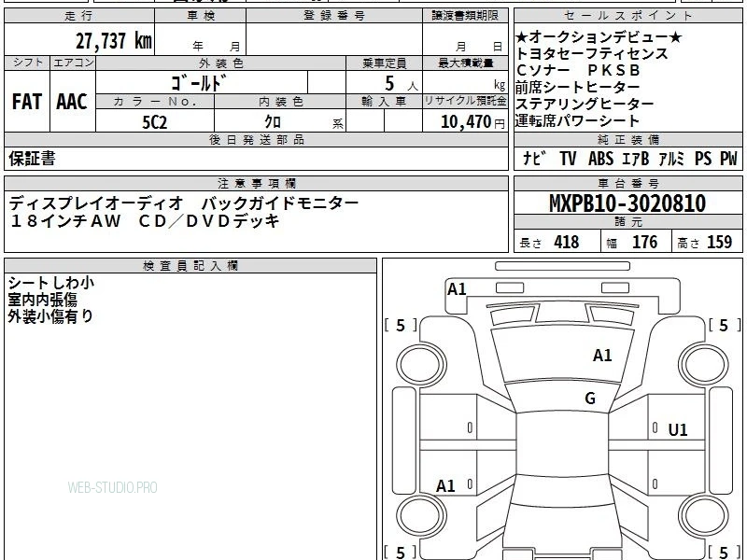
Task: Click the 譲渡書類期限 header
Action: click(465, 16)
